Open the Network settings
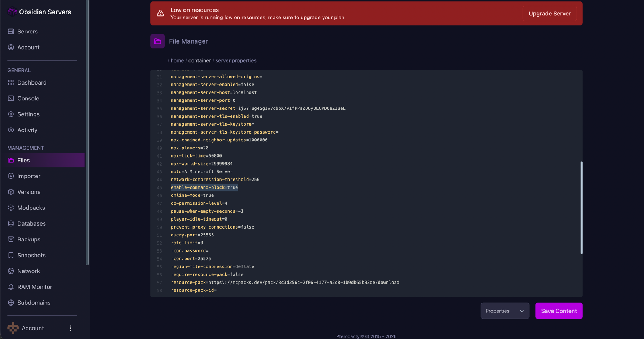The height and width of the screenshot is (339, 644). pyautogui.click(x=28, y=271)
